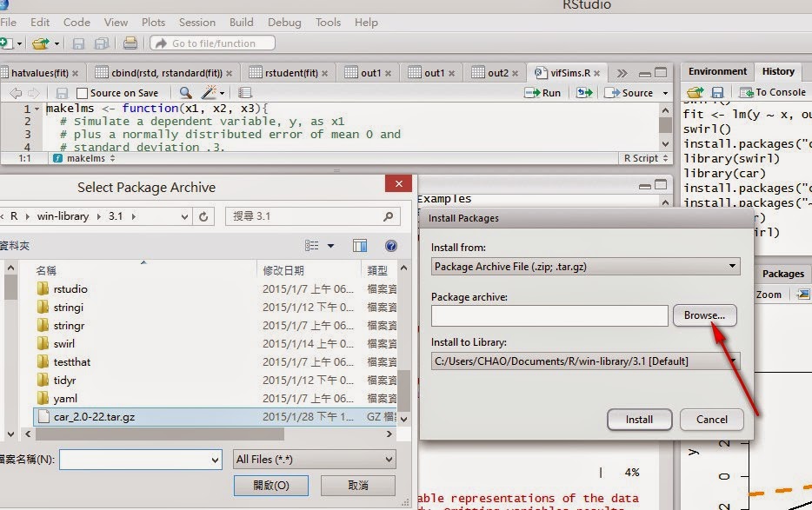Close the Select Package Archive dialog

[399, 184]
